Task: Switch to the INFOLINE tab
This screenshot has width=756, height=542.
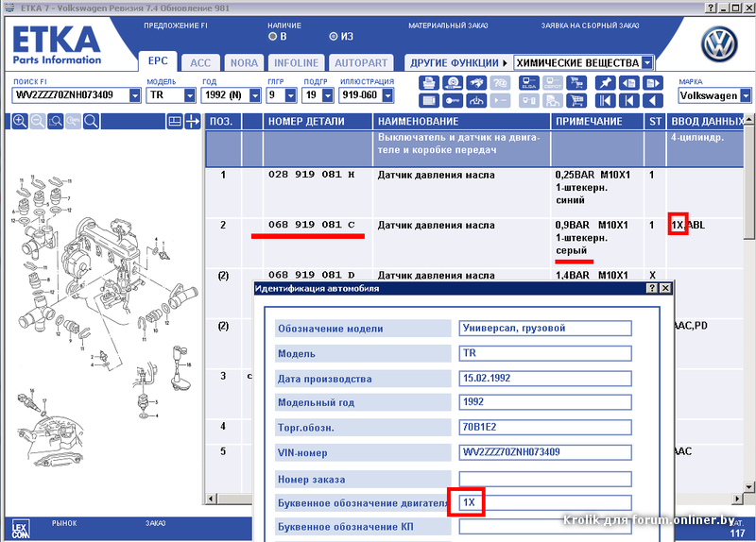Action: click(296, 62)
